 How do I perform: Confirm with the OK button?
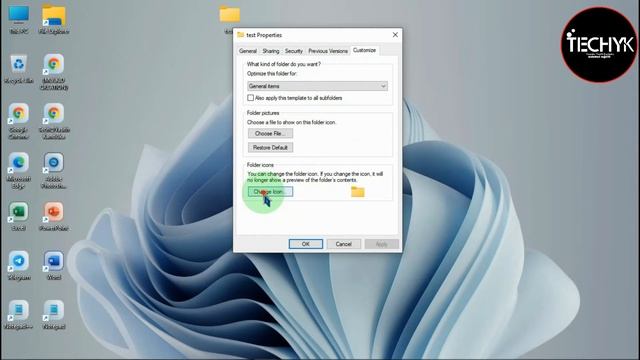click(x=306, y=244)
